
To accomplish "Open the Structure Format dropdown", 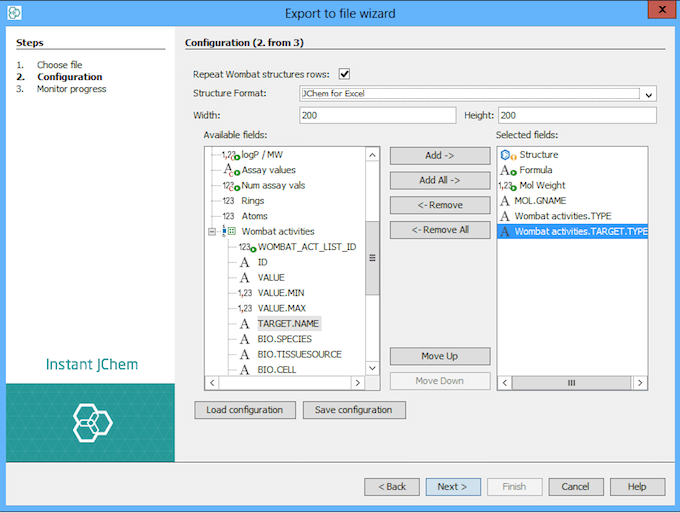I will [649, 94].
